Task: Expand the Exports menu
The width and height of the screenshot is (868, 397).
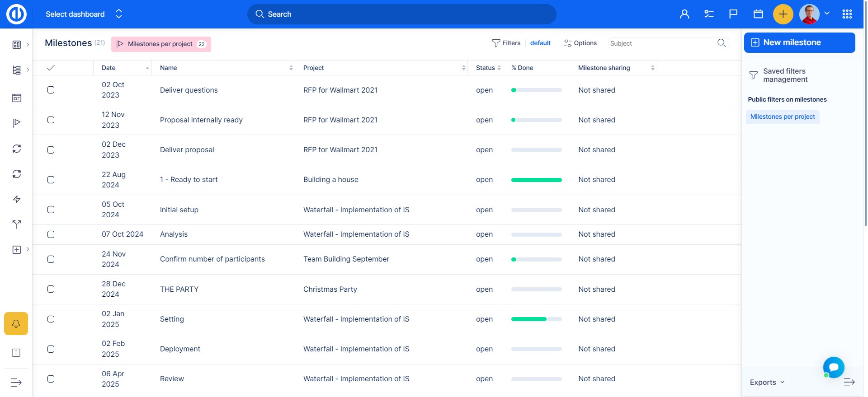Action: 767,382
